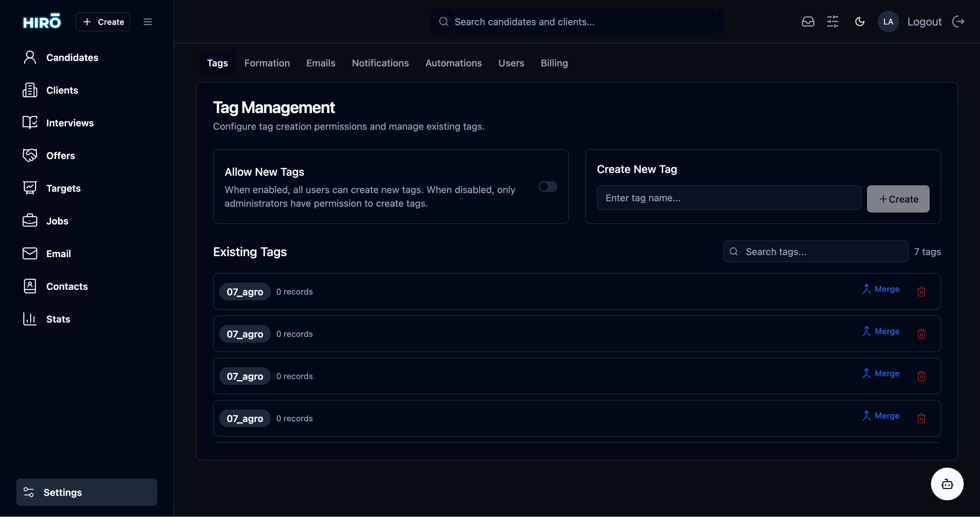The height and width of the screenshot is (517, 980).
Task: Open the inbox icon in the top bar
Action: [x=808, y=22]
